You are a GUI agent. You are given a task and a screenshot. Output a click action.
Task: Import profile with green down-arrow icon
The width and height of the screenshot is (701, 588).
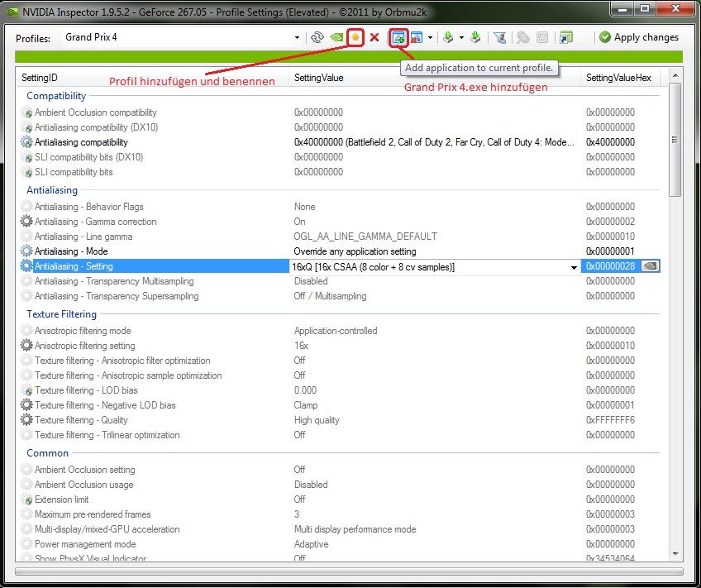click(x=475, y=37)
